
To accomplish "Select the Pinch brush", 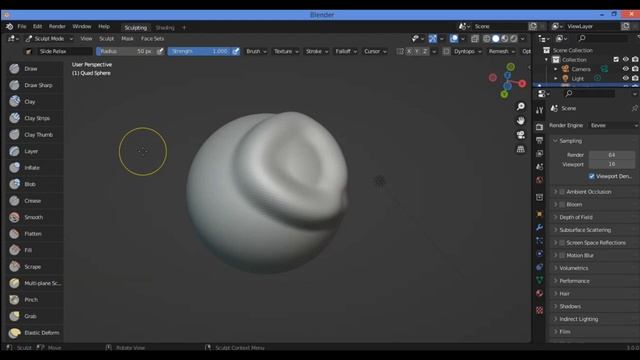I will pyautogui.click(x=34, y=300).
